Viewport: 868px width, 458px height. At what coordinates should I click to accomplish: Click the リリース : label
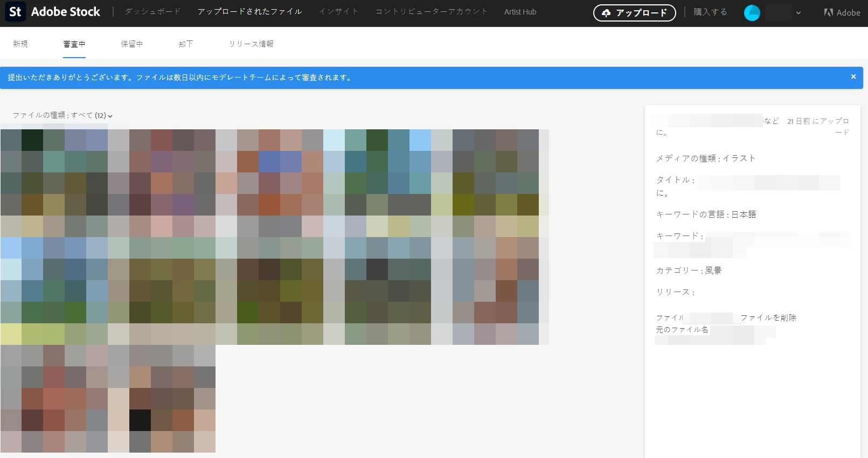point(675,292)
